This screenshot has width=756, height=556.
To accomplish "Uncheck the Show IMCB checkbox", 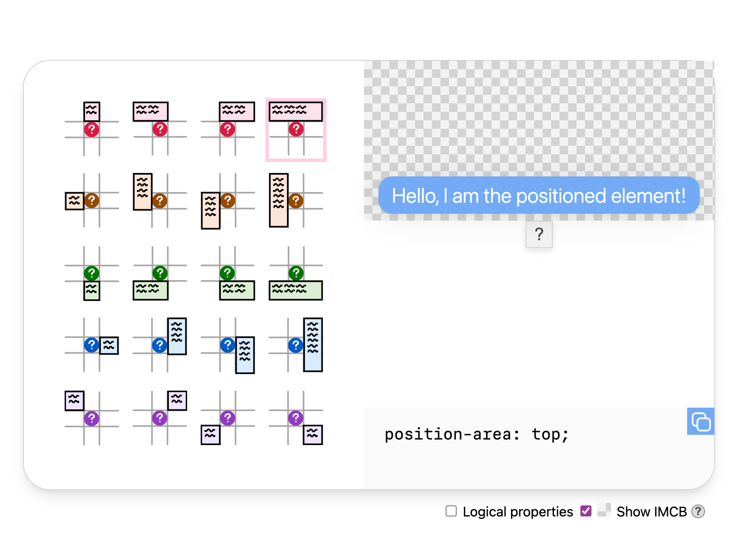I will pyautogui.click(x=586, y=511).
